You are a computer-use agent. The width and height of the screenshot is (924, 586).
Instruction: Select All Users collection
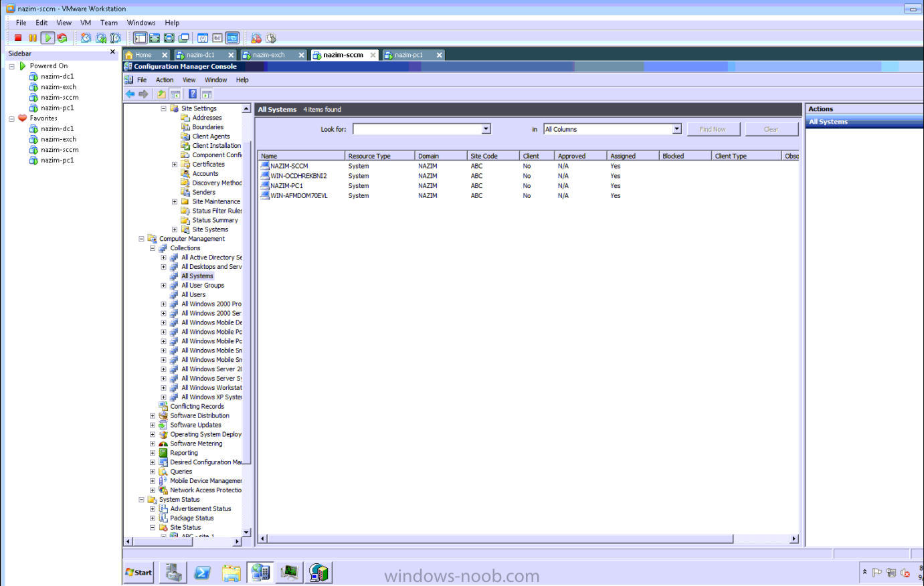coord(193,295)
